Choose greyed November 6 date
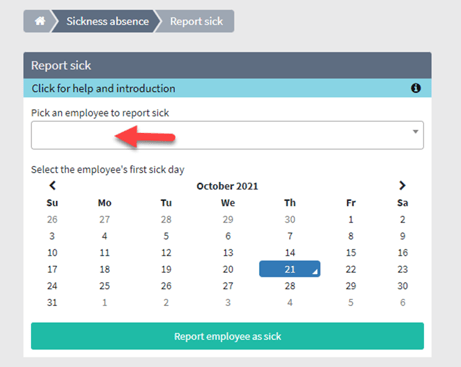This screenshot has height=367, width=461. [x=402, y=302]
